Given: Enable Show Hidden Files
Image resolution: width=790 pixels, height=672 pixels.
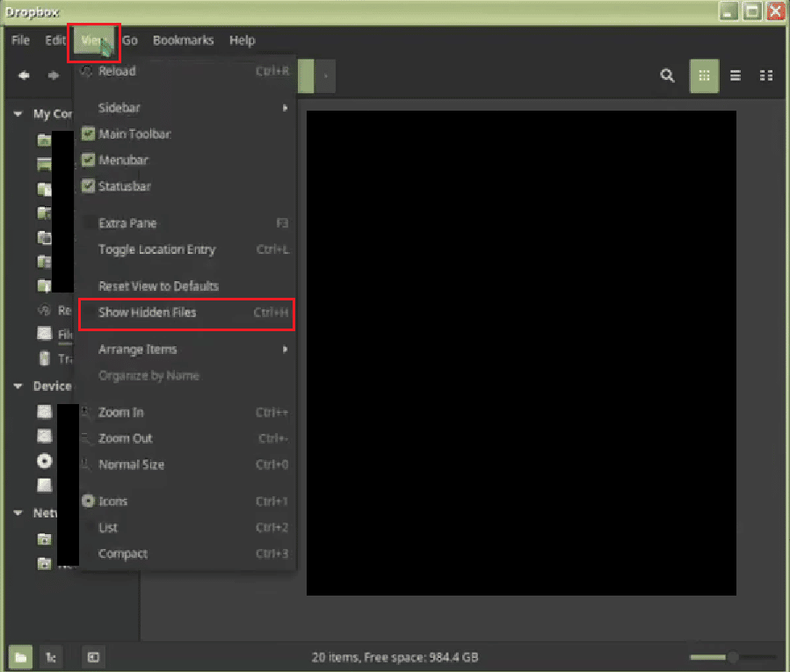Looking at the screenshot, I should (x=187, y=313).
